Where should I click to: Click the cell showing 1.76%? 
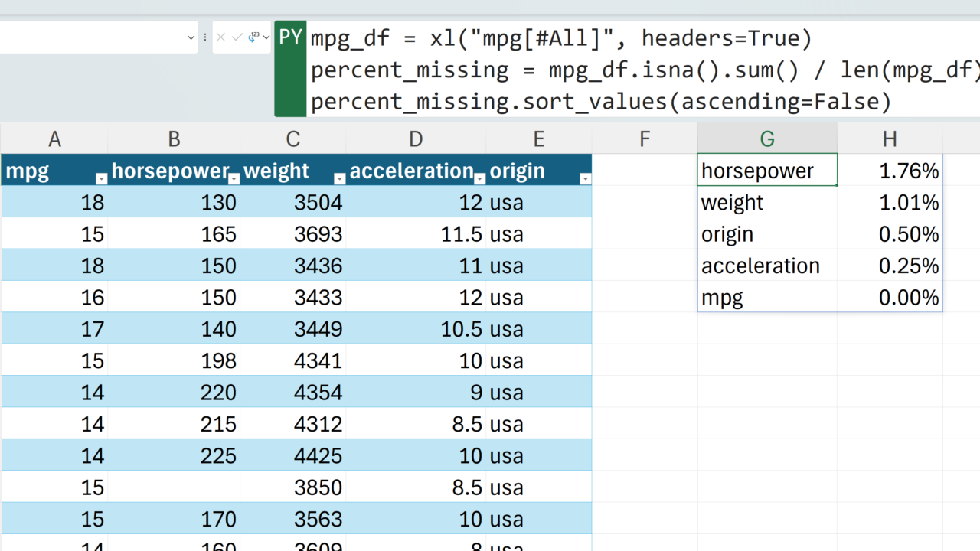[890, 171]
